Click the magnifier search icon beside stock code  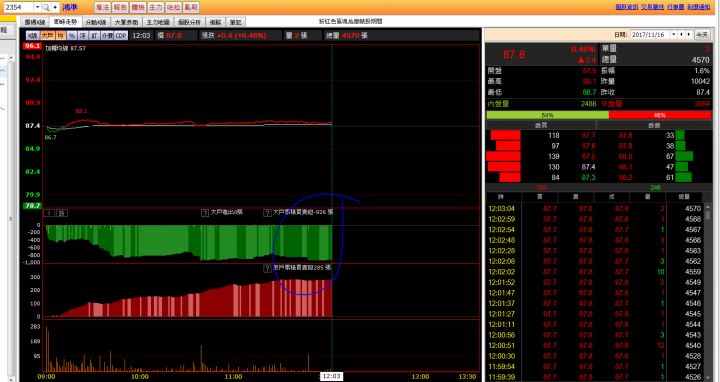click(x=46, y=7)
